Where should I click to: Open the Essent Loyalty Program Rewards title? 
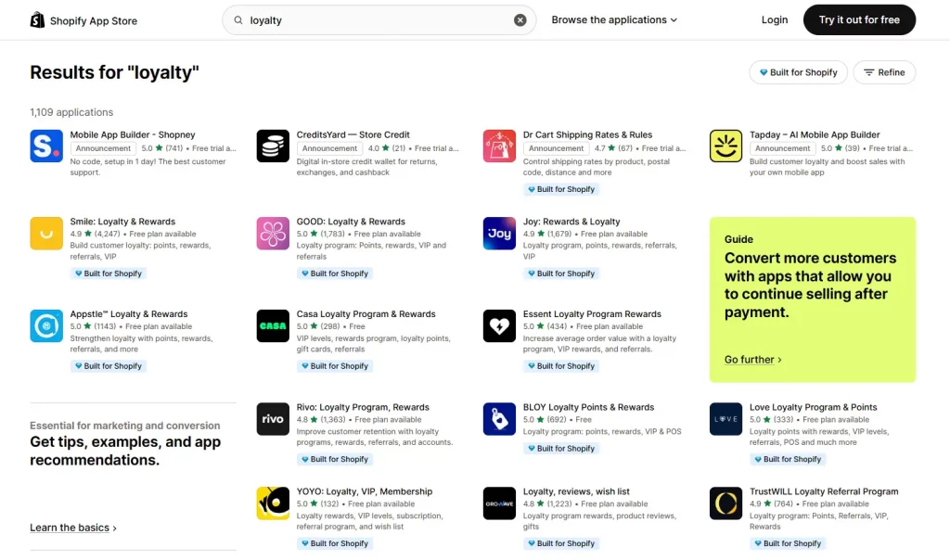tap(592, 314)
